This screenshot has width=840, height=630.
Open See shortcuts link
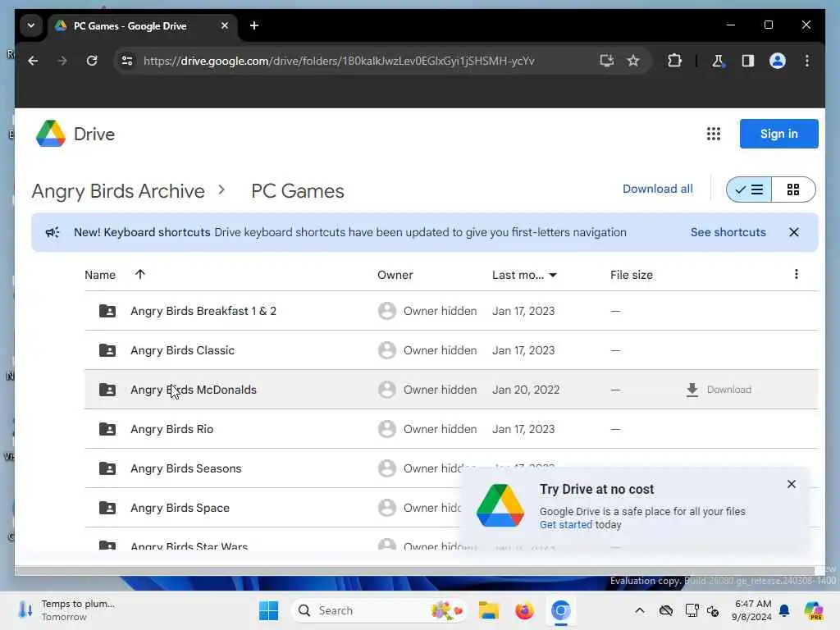point(728,232)
